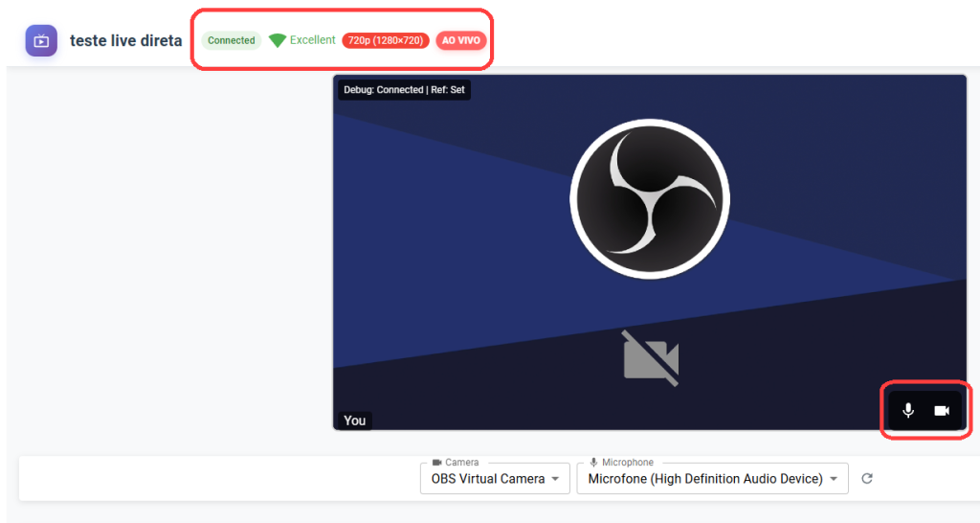Click the small camera icon beside Camera label

436,463
